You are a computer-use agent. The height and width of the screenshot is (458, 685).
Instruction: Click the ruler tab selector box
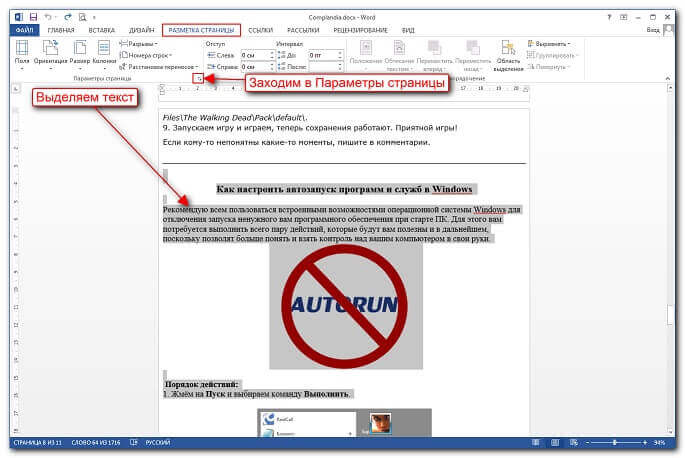[15, 89]
